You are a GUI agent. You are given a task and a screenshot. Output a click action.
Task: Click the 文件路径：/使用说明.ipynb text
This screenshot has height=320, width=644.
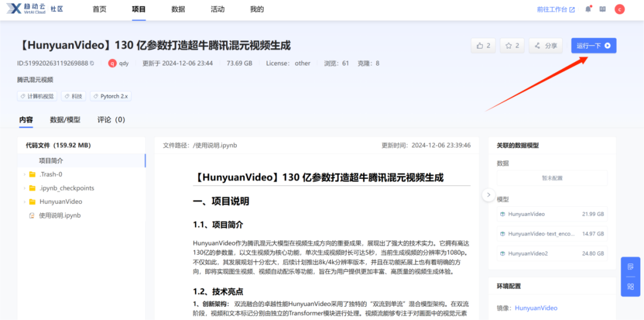[200, 145]
